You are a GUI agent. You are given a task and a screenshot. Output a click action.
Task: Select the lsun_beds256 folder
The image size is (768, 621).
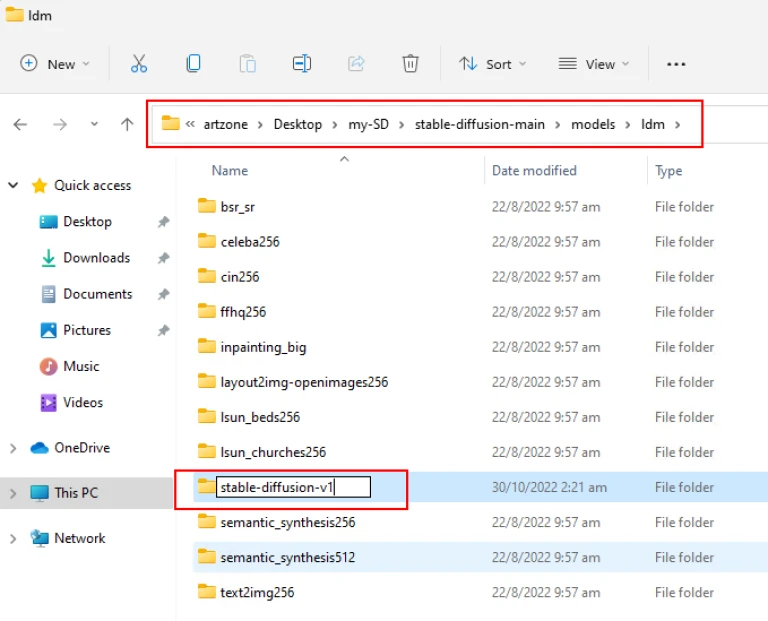[260, 417]
